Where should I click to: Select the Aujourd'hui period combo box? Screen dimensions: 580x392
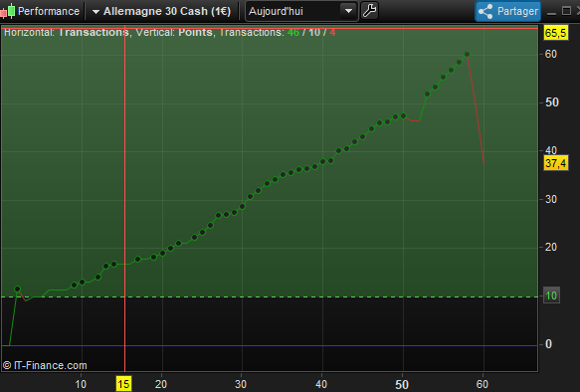pos(301,11)
